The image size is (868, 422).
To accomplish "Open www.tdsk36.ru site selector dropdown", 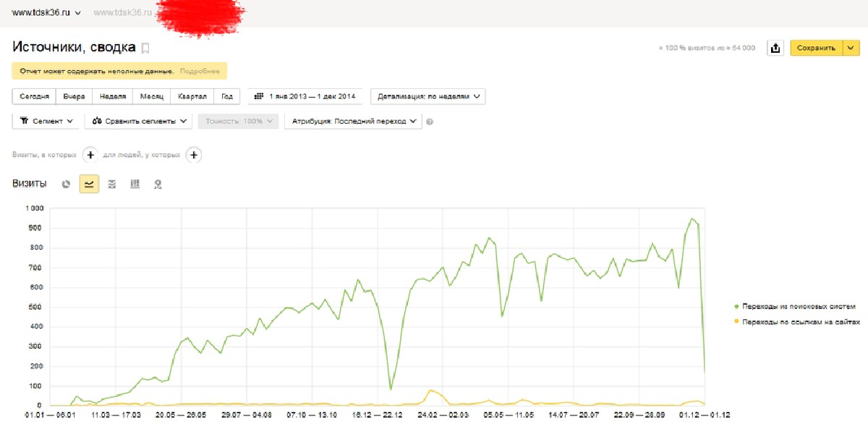I will (46, 13).
